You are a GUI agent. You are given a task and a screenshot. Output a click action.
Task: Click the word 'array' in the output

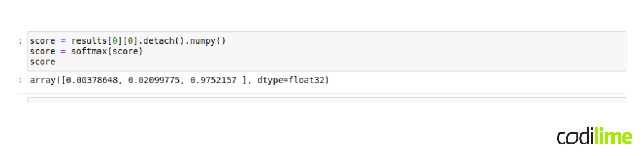(42, 80)
